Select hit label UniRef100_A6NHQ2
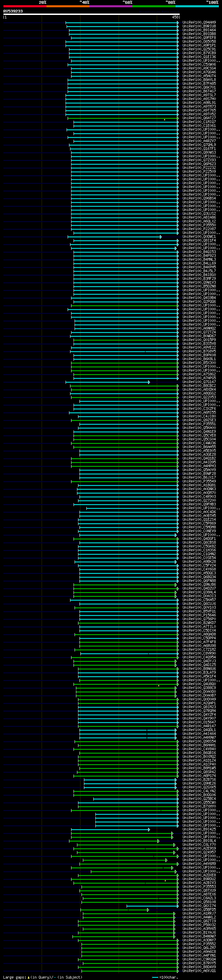Viewport: 222px width, 980px height. [x=199, y=328]
